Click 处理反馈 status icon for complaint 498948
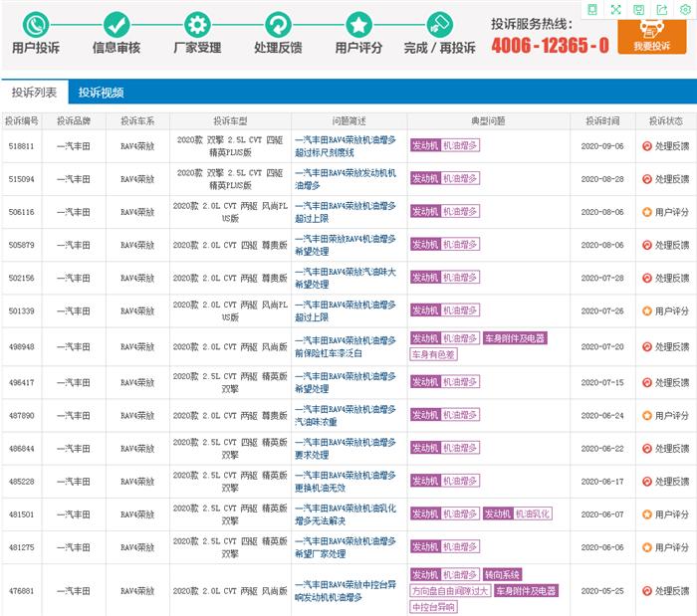 point(647,347)
